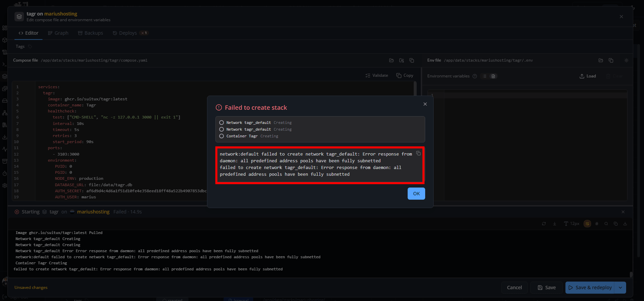Refresh the deploy log output
Screen dimensions: 644x301
544,224
